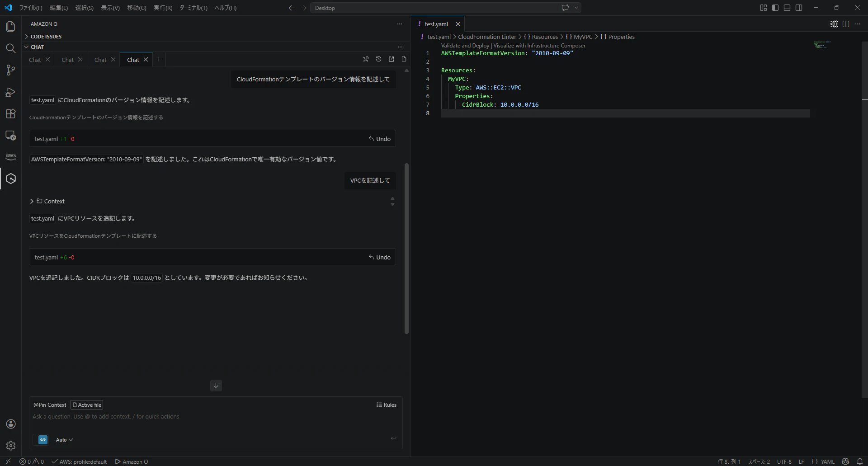Open the Explorer view in activity bar
This screenshot has height=466, width=868.
pyautogui.click(x=10, y=27)
